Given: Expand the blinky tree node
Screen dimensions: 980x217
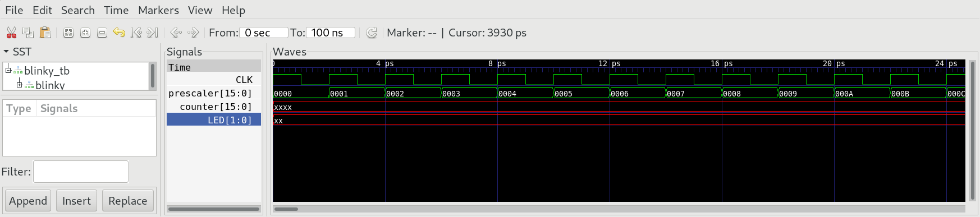Looking at the screenshot, I should [x=19, y=84].
